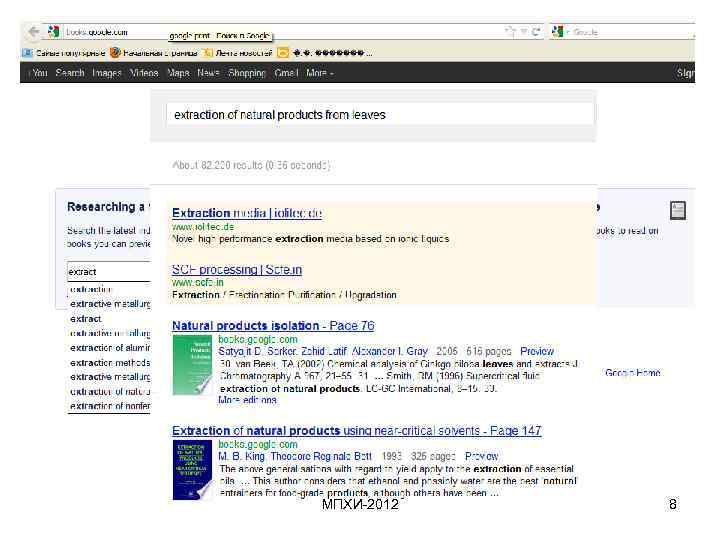Open the address bar history dropdown arrow

pos(523,32)
